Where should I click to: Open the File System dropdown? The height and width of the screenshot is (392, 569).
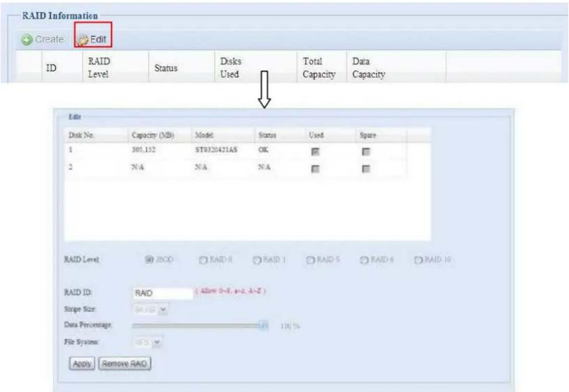coord(148,343)
